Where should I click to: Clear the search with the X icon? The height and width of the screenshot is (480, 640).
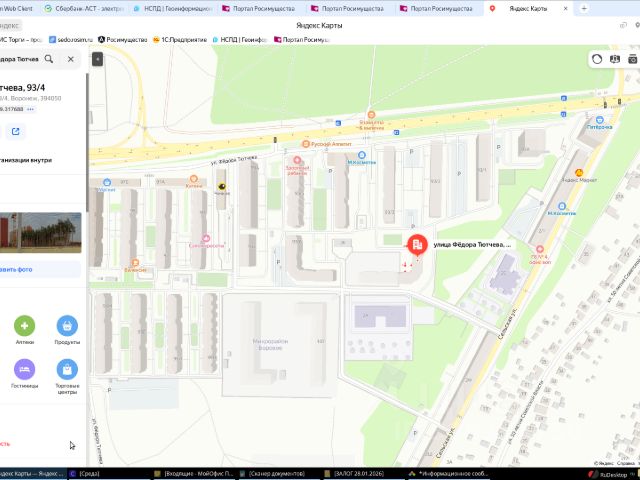pyautogui.click(x=71, y=59)
